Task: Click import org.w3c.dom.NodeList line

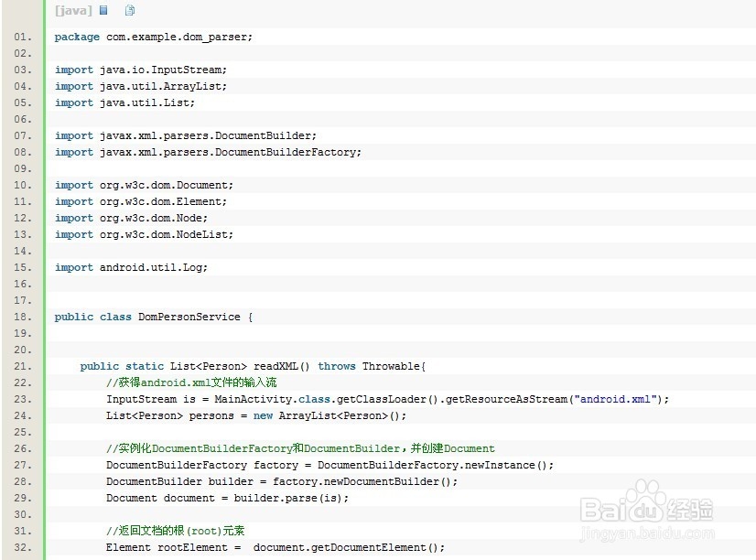Action: pos(144,234)
